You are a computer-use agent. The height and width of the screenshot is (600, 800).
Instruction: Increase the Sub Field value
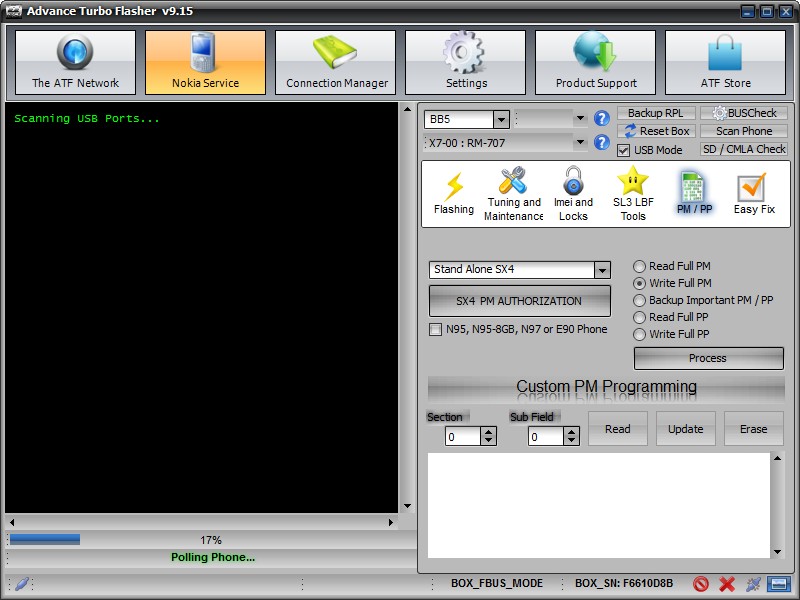click(571, 432)
